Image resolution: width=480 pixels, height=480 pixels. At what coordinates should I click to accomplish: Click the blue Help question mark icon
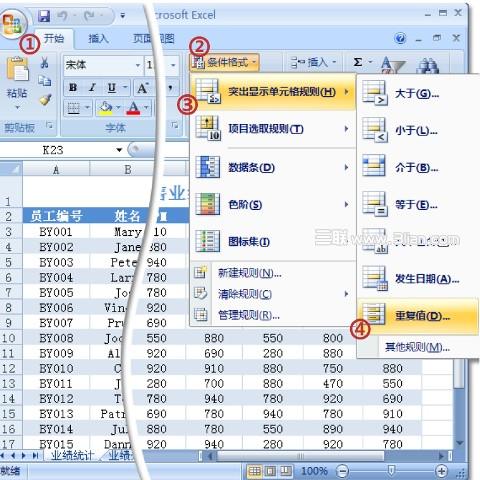point(400,38)
